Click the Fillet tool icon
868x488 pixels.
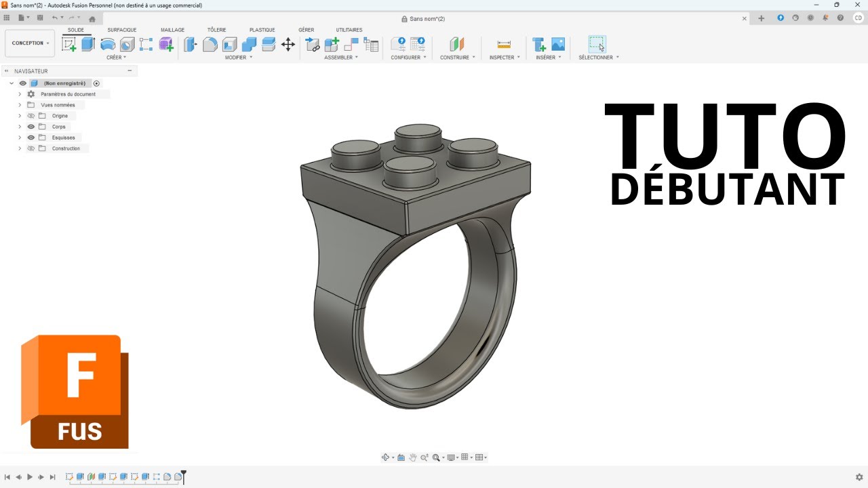click(x=210, y=45)
